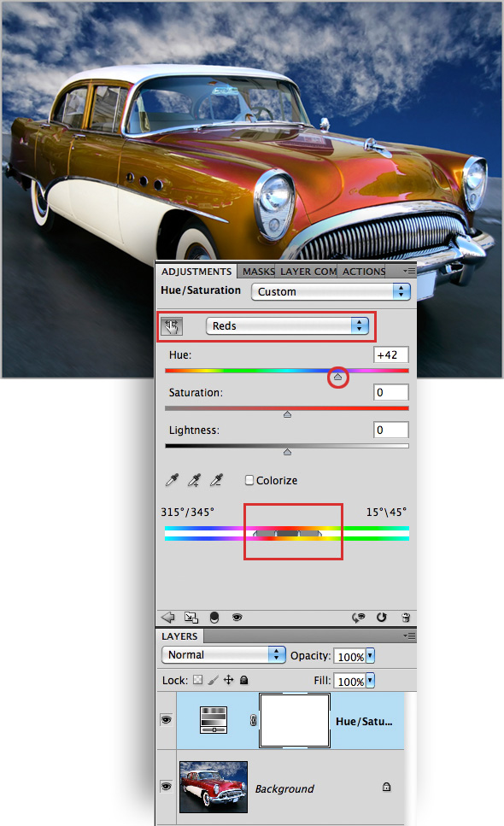Click the view previous state icon
Viewport: 504px width, 826px height.
[x=359, y=617]
